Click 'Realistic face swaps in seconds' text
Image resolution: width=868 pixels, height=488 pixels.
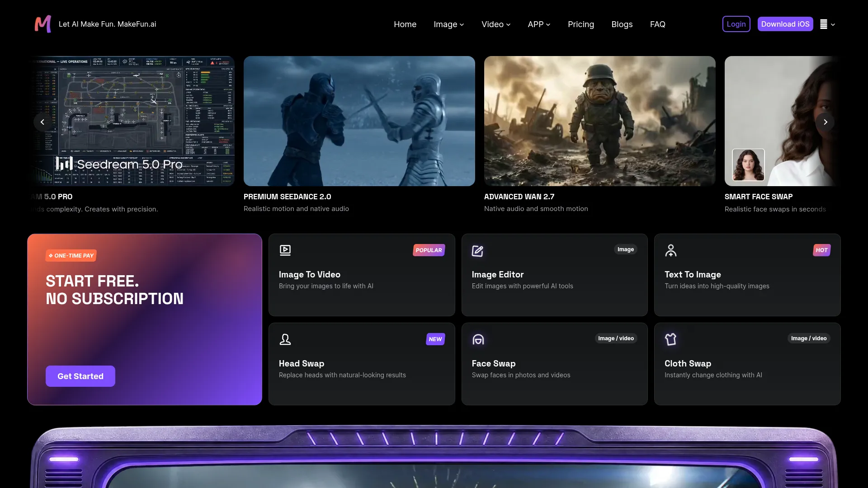pos(775,209)
